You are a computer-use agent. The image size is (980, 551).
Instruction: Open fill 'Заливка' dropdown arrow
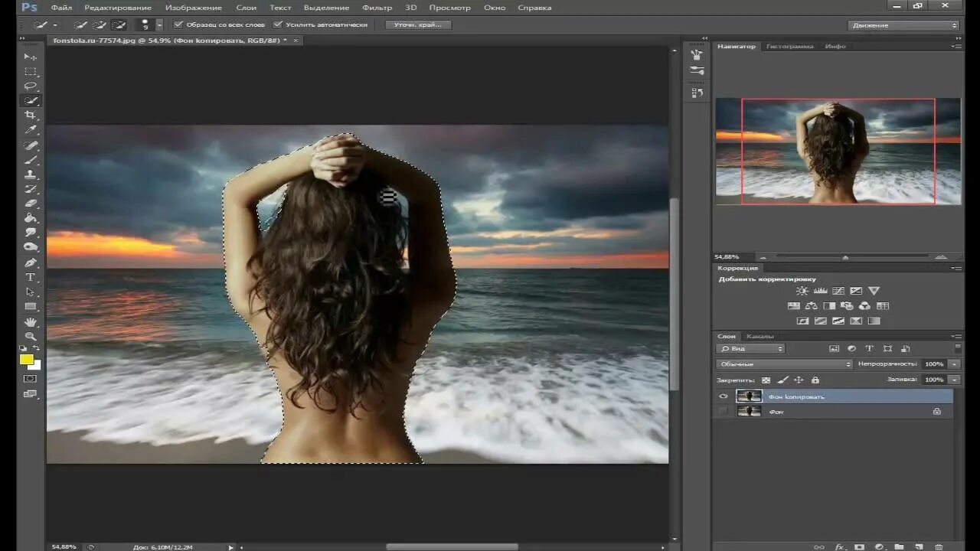[954, 380]
